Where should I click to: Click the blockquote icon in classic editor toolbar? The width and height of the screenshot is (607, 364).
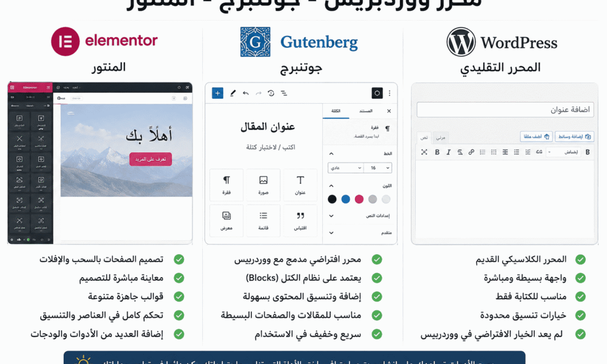pos(539,152)
